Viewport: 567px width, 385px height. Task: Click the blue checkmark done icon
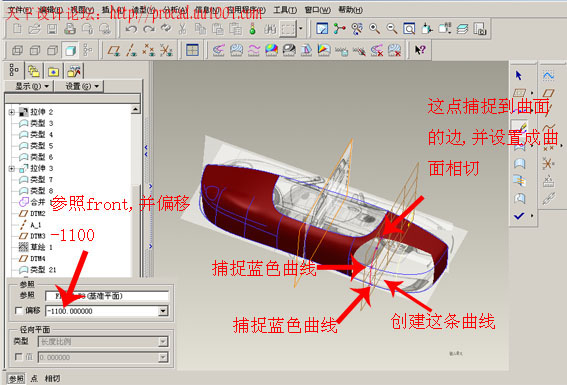(x=519, y=216)
